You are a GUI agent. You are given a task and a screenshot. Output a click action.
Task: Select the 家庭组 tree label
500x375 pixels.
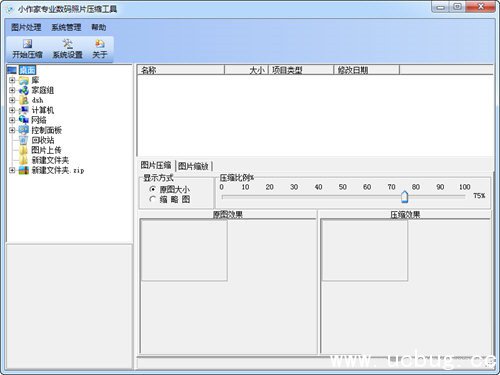coord(43,90)
